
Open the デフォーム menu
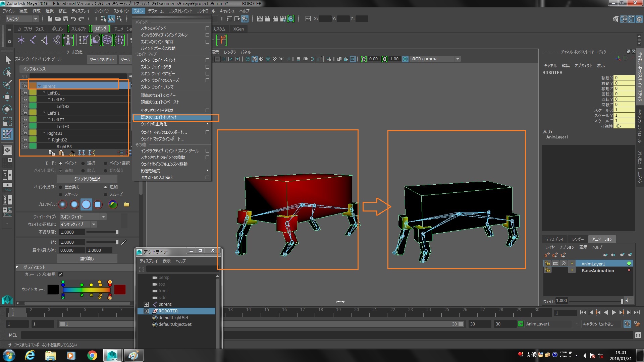156,11
